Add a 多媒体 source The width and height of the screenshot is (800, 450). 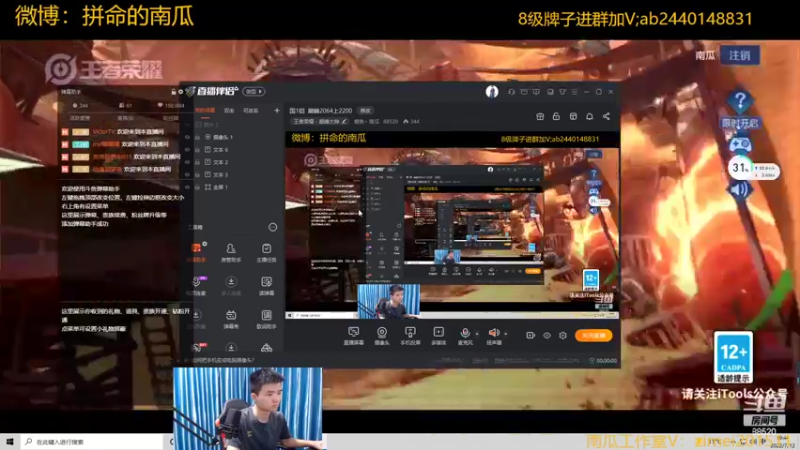coord(438,336)
